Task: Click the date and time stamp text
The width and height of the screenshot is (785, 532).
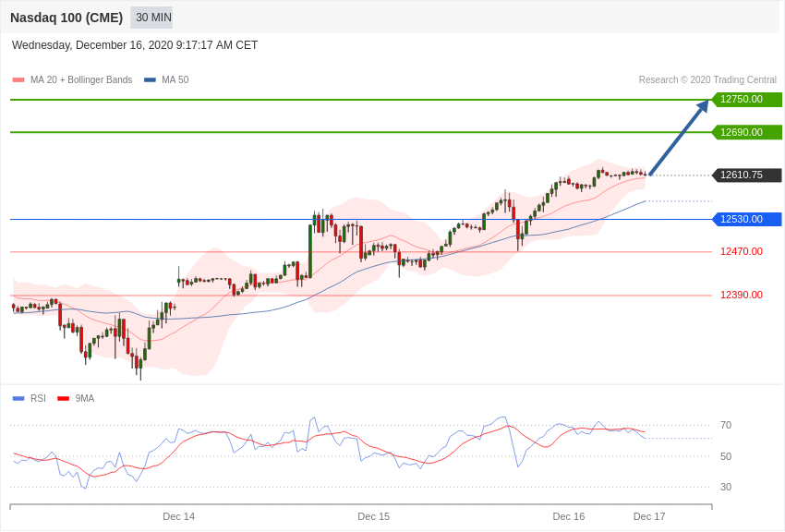Action: coord(135,45)
